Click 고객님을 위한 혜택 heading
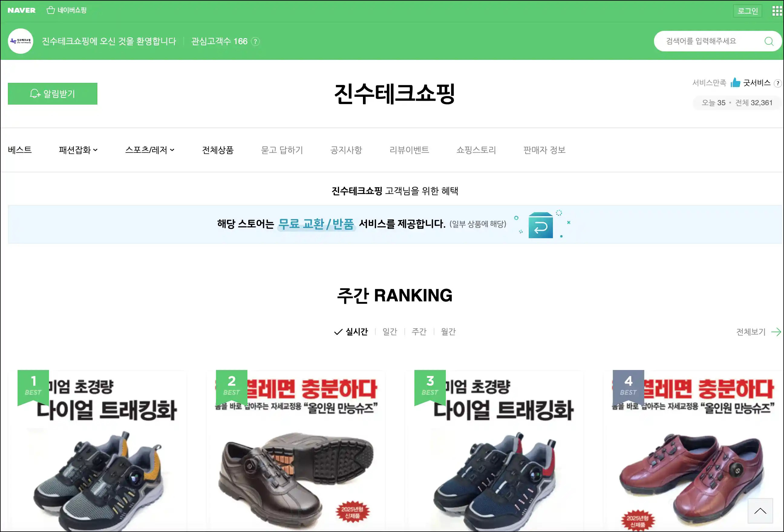The height and width of the screenshot is (532, 784). (421, 191)
